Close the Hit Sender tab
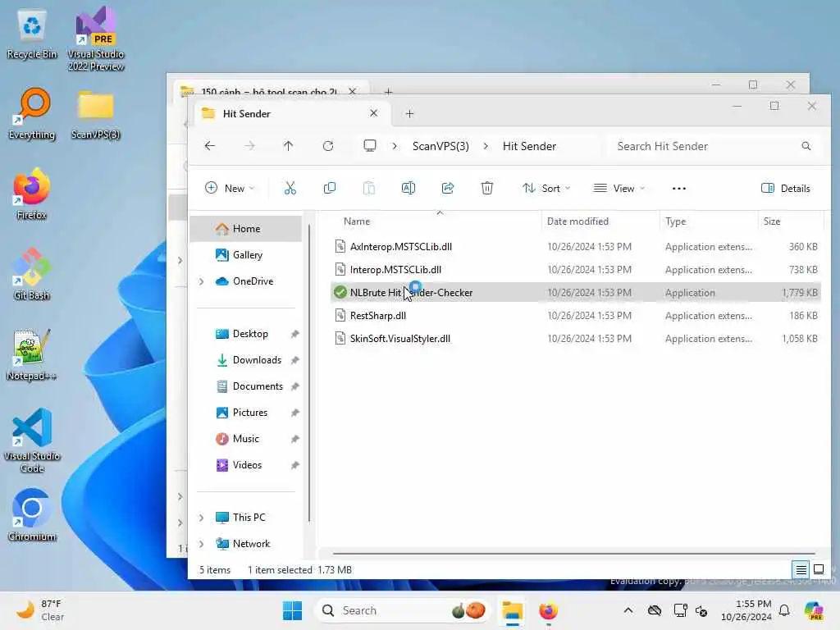This screenshot has height=630, width=840. coord(373,113)
